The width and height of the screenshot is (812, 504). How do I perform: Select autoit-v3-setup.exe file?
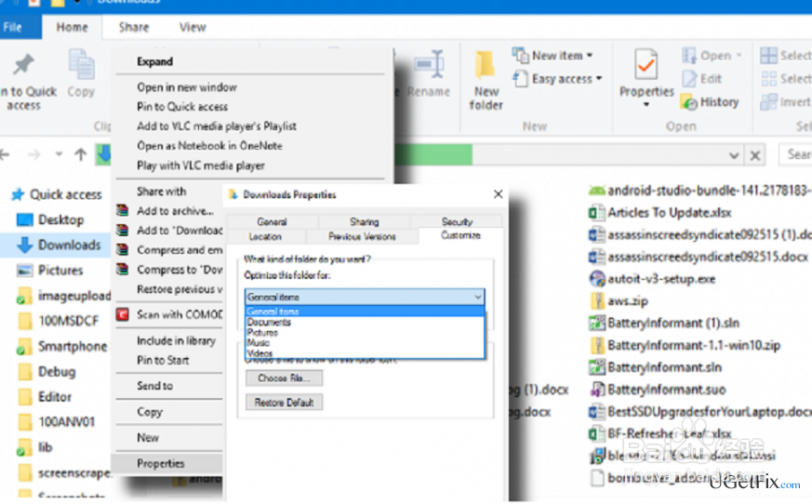click(653, 279)
